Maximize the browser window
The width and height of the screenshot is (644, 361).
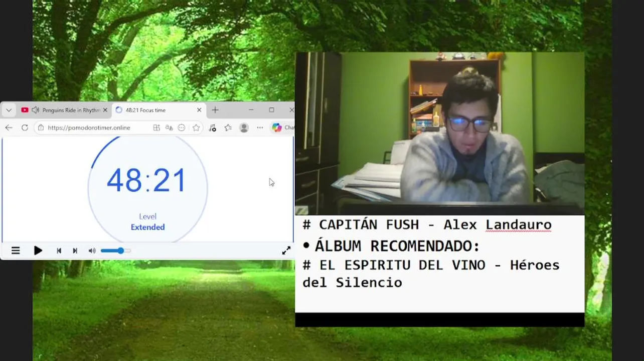coord(271,110)
